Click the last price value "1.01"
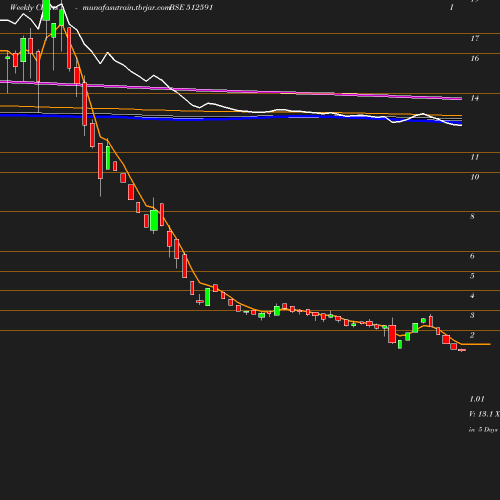 click(477, 399)
